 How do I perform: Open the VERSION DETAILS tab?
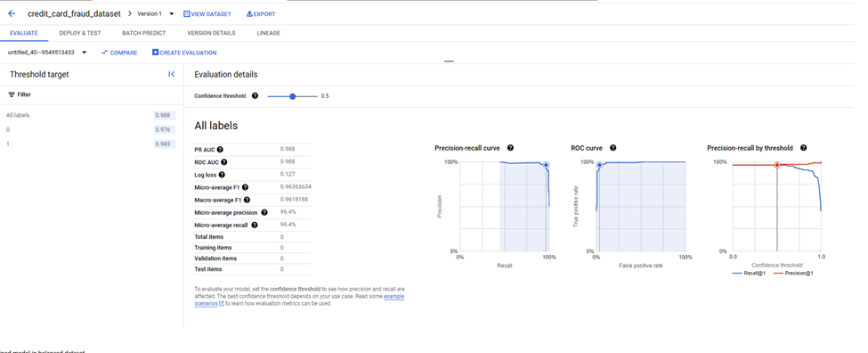tap(211, 33)
